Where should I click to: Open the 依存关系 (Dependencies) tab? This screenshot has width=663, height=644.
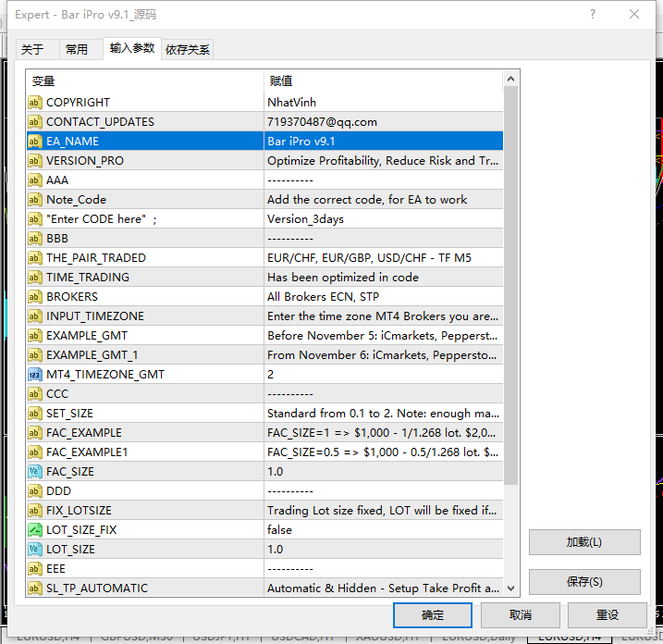188,50
